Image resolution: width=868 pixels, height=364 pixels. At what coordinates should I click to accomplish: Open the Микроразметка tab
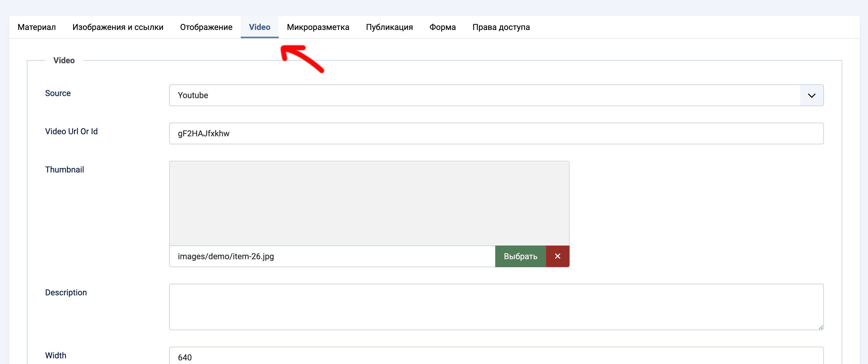point(318,27)
